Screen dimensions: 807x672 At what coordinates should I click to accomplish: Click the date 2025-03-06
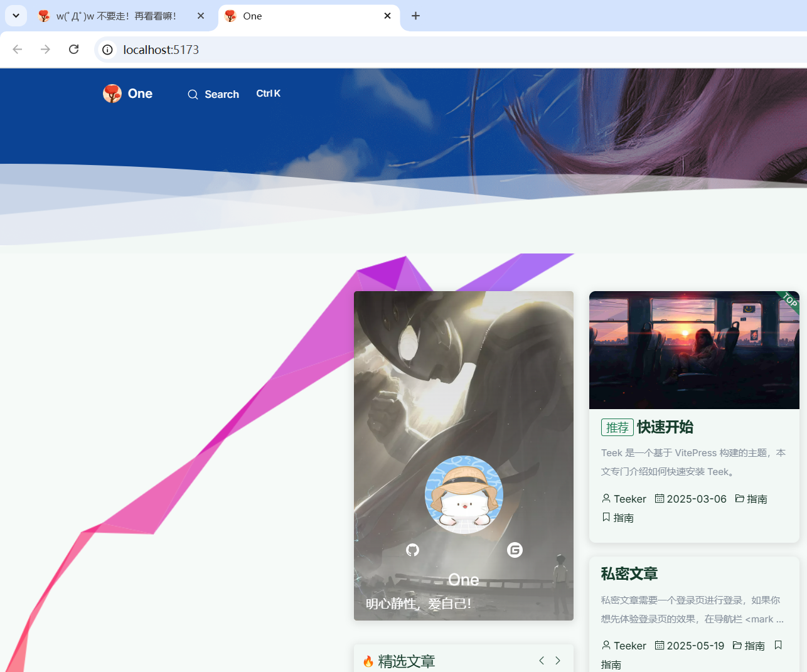click(x=697, y=499)
